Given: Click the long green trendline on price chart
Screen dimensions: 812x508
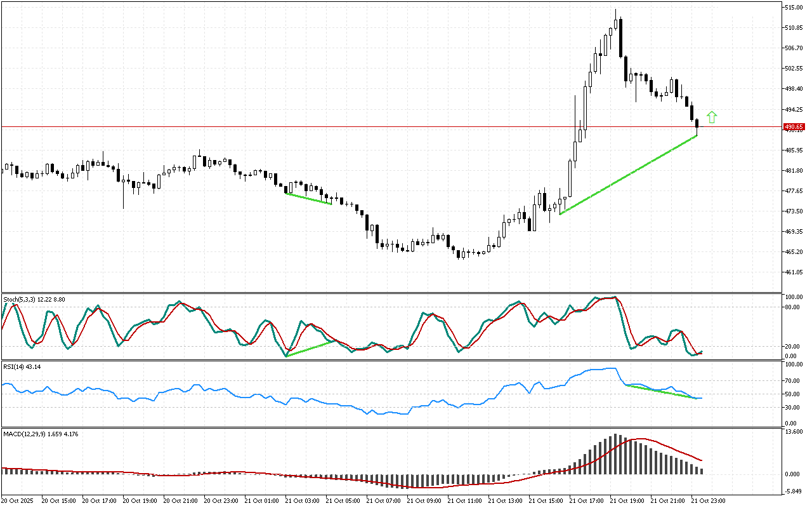Looking at the screenshot, I should tap(628, 175).
